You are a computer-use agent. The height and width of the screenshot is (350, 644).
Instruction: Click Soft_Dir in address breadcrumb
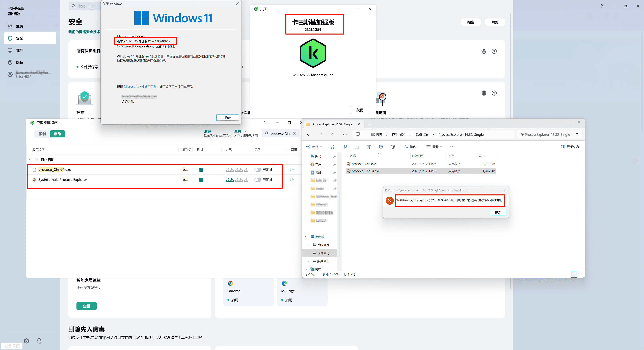click(x=422, y=134)
